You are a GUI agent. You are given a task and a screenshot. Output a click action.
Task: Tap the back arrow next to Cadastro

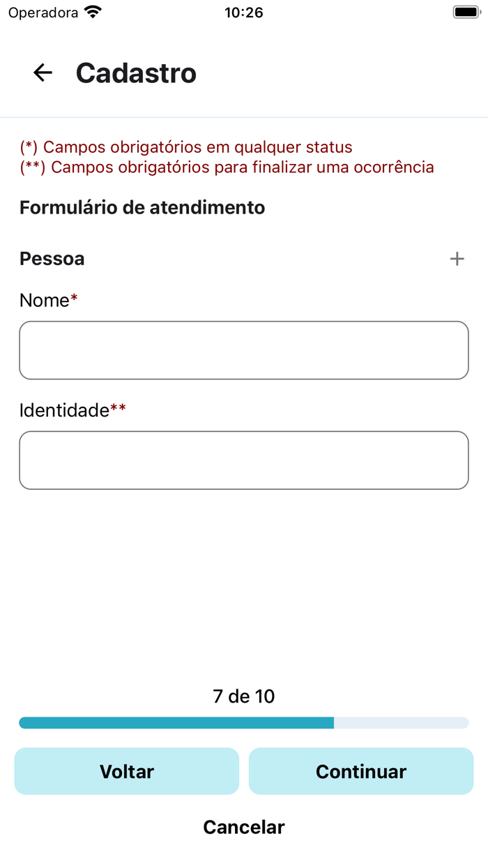[42, 73]
